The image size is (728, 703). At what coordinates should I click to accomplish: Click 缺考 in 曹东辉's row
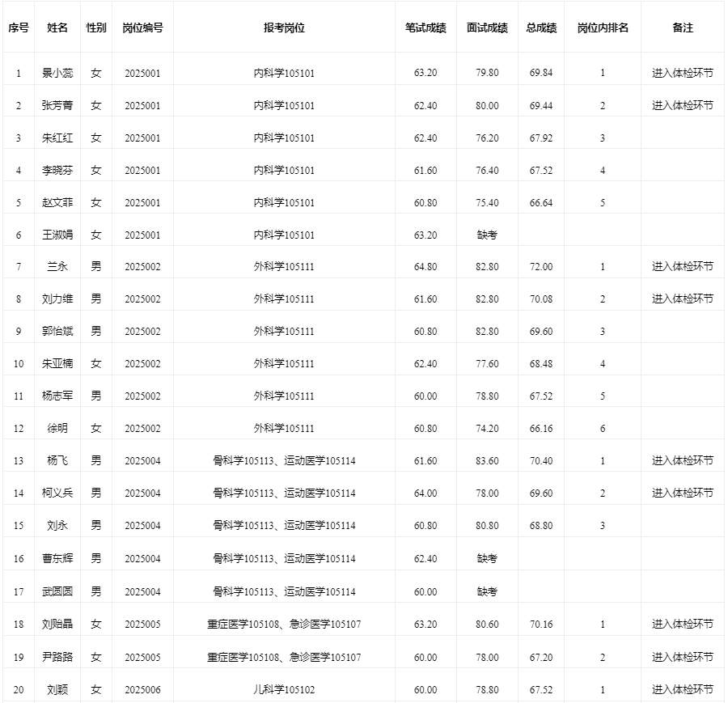click(487, 558)
